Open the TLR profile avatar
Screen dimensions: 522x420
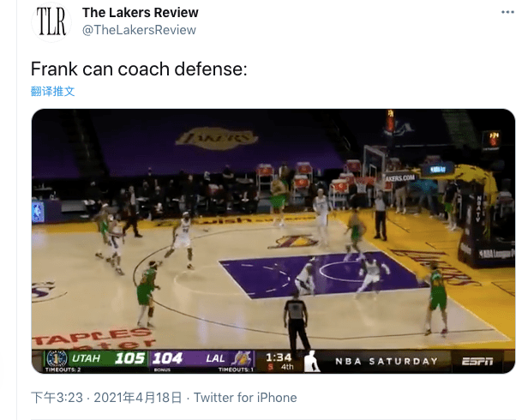click(51, 21)
